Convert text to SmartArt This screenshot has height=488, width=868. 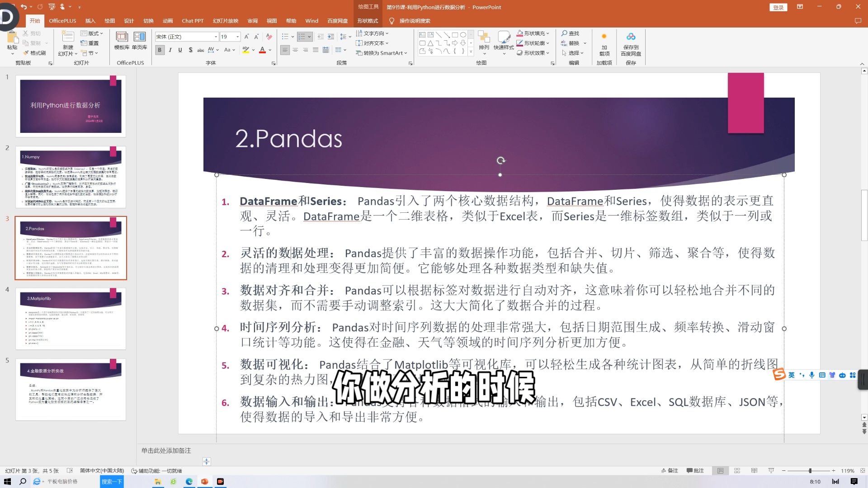click(382, 53)
